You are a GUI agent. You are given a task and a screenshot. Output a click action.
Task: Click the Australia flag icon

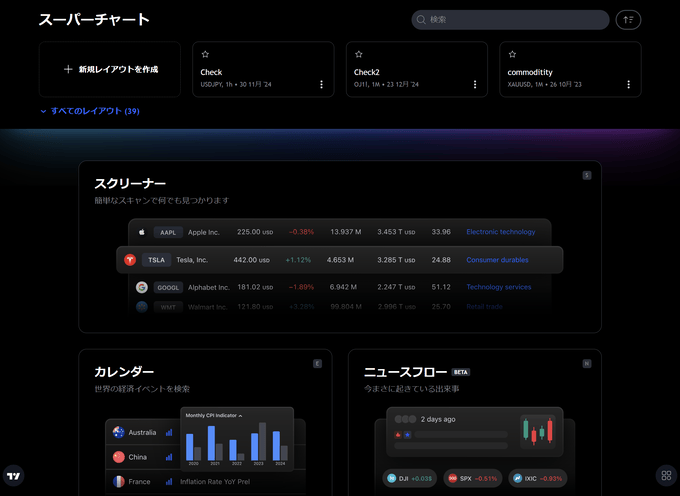pos(118,432)
